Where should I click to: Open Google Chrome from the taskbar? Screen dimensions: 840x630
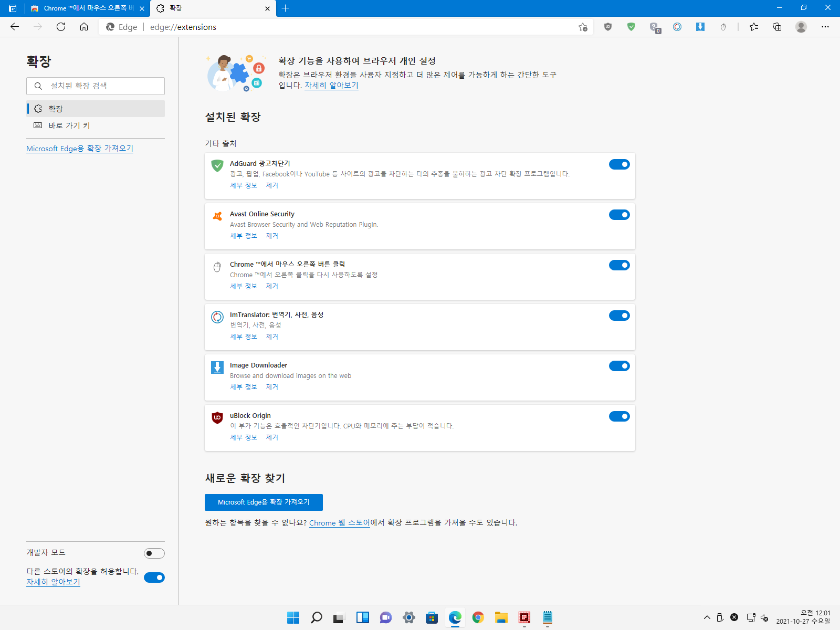click(x=478, y=617)
